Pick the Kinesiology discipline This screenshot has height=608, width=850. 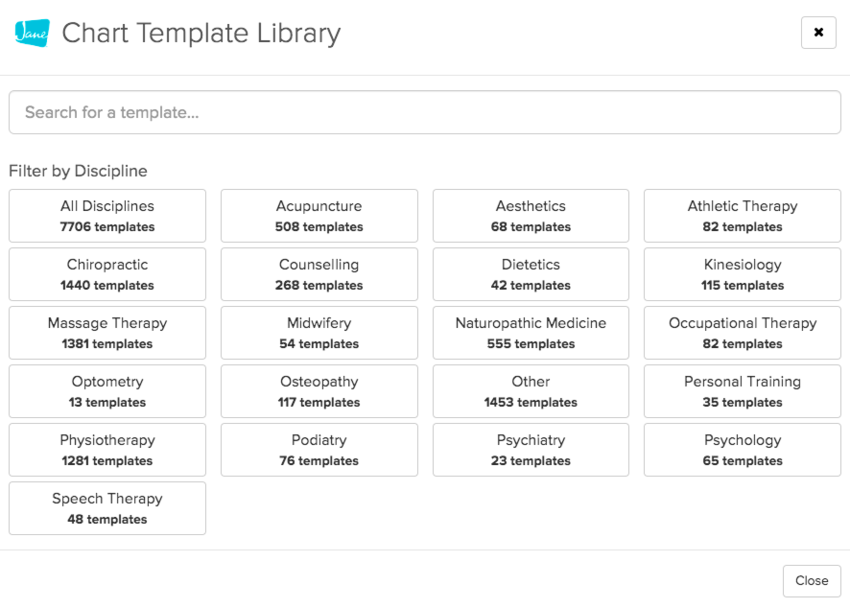(x=742, y=274)
